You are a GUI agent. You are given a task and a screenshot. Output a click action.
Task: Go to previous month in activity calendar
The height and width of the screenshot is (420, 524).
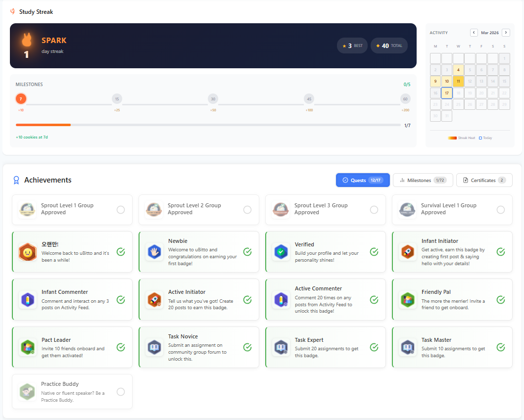pos(474,33)
